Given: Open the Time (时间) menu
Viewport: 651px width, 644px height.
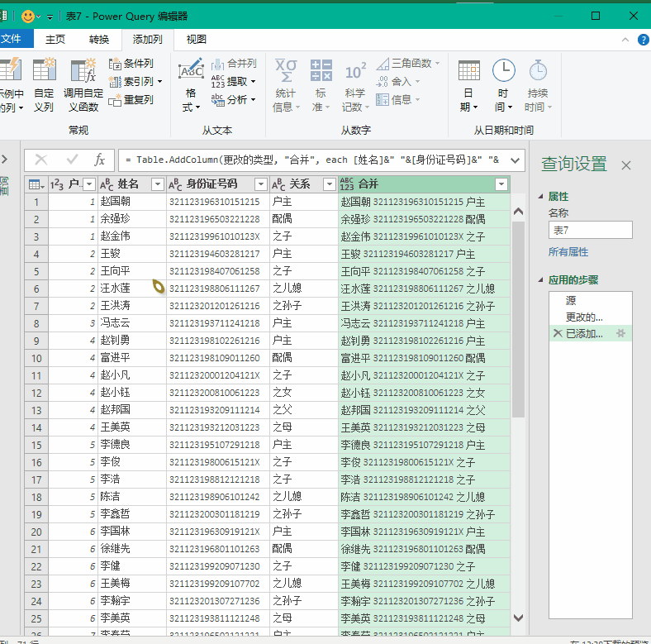Looking at the screenshot, I should pyautogui.click(x=504, y=85).
